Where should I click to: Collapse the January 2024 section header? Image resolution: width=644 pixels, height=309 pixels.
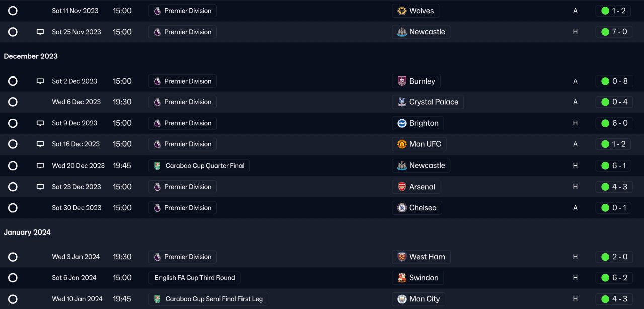[27, 233]
